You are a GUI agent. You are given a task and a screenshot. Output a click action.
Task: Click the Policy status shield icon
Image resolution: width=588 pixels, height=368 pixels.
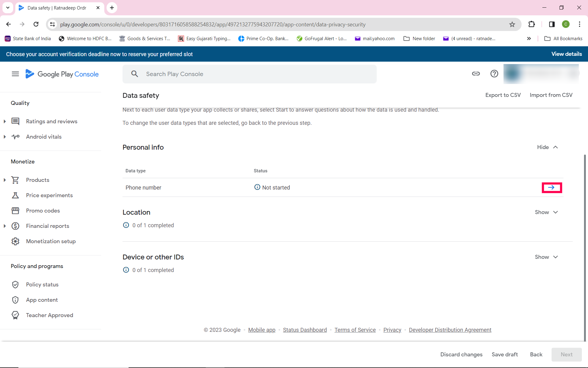15,285
